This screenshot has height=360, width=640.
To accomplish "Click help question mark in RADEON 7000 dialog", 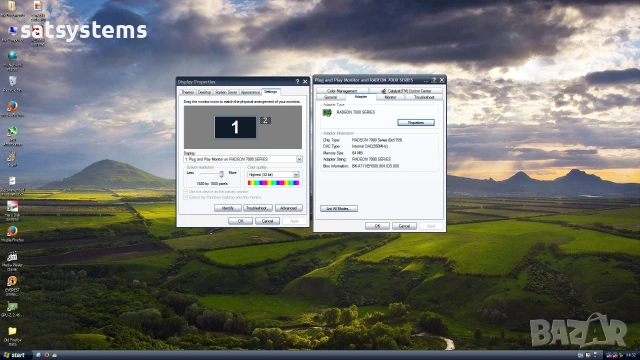I will tap(434, 80).
